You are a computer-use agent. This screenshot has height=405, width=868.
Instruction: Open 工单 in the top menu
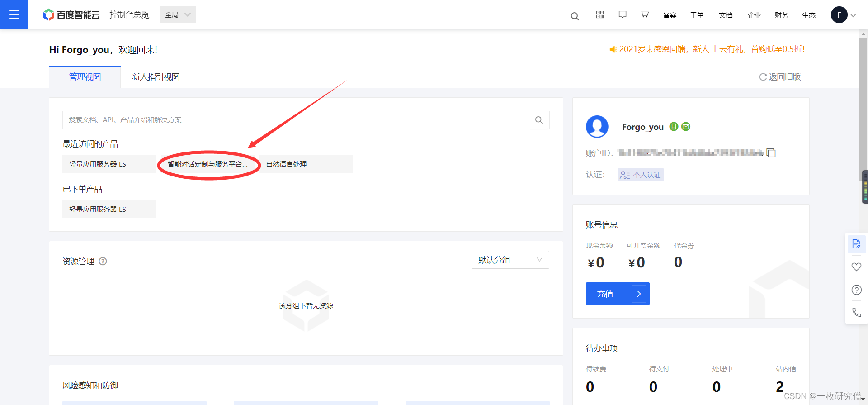point(697,15)
